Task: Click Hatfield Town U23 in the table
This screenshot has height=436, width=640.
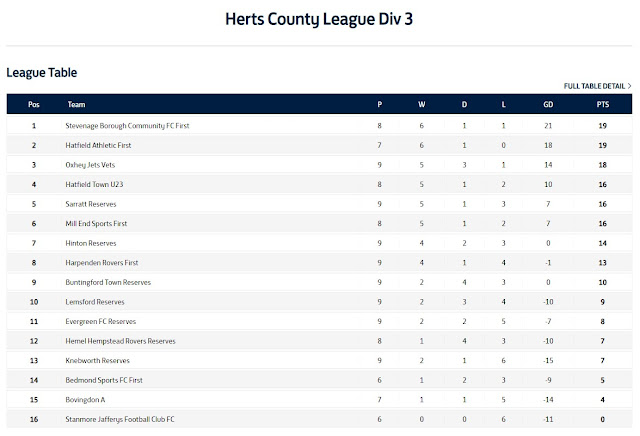Action: [x=94, y=185]
